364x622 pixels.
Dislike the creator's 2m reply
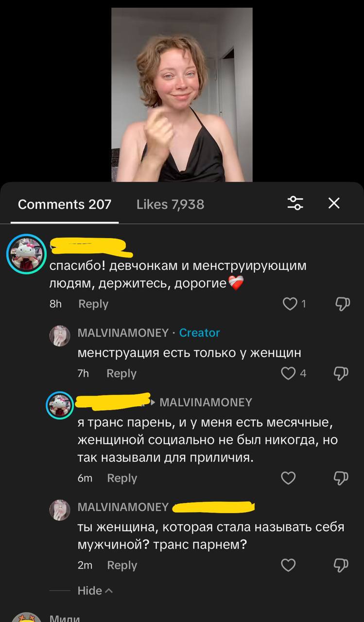point(342,565)
